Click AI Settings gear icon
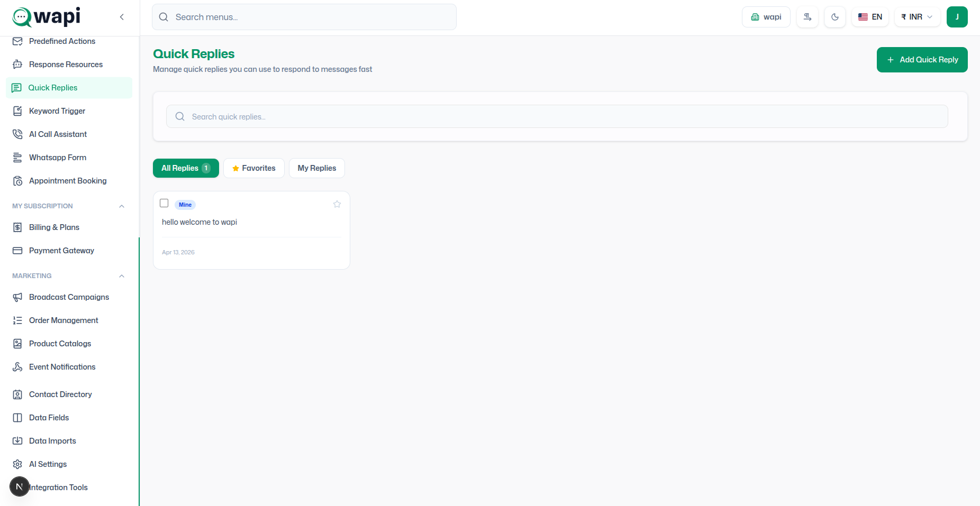Screen dimensions: 980x506 point(17,464)
